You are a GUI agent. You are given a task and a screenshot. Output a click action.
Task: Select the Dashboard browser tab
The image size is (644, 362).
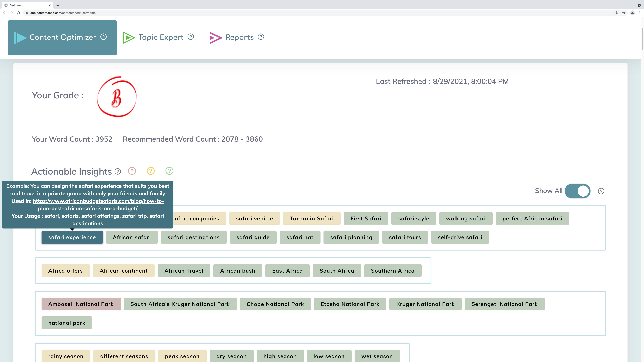(28, 5)
